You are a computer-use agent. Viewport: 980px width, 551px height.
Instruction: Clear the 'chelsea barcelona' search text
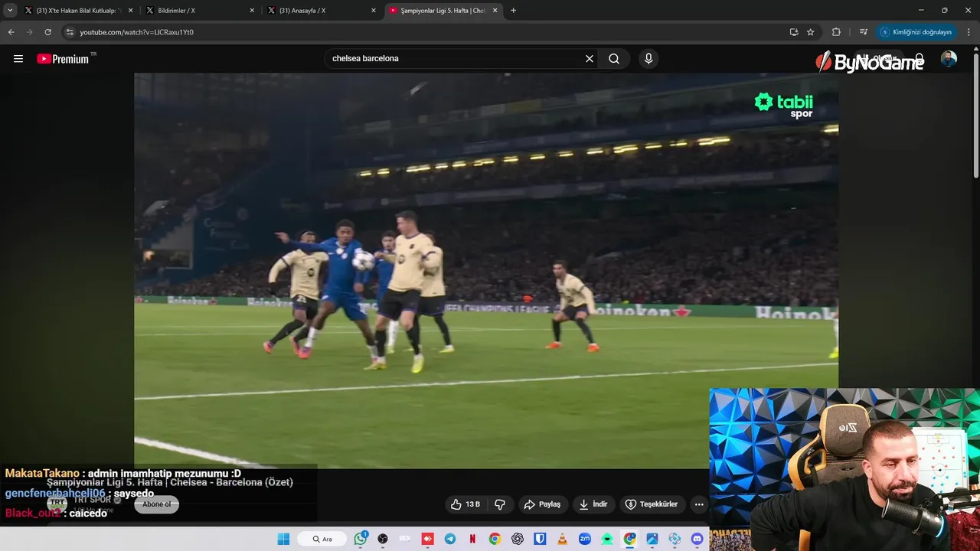point(590,59)
